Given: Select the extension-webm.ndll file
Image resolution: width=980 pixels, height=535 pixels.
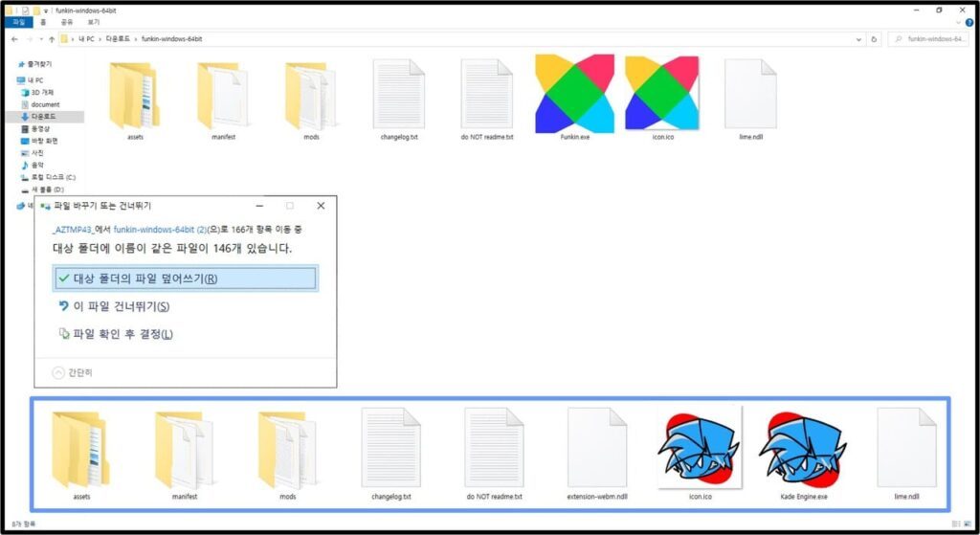Looking at the screenshot, I should [x=597, y=455].
